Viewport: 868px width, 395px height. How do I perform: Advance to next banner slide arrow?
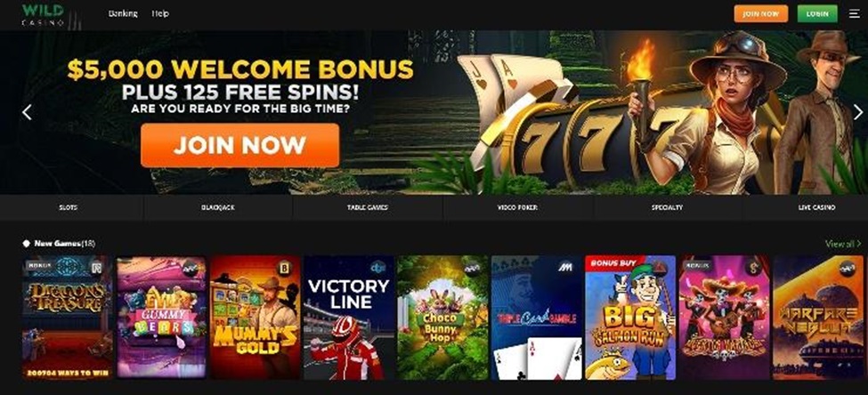click(857, 112)
